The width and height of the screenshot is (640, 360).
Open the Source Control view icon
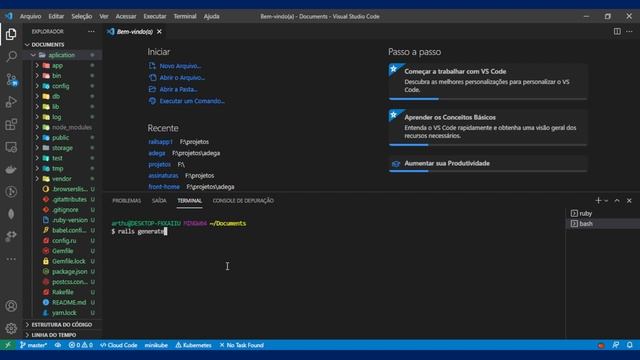click(11, 80)
